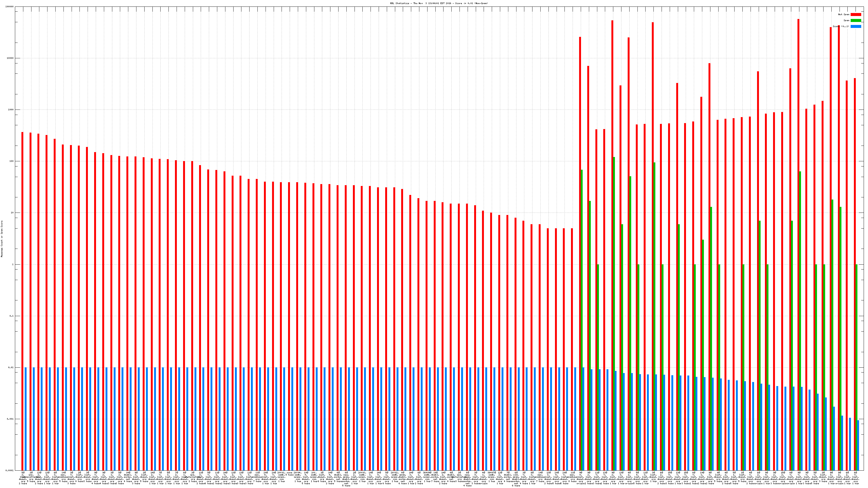
Task: Click the 0.01 y-axis tick label
Action: (x=11, y=367)
